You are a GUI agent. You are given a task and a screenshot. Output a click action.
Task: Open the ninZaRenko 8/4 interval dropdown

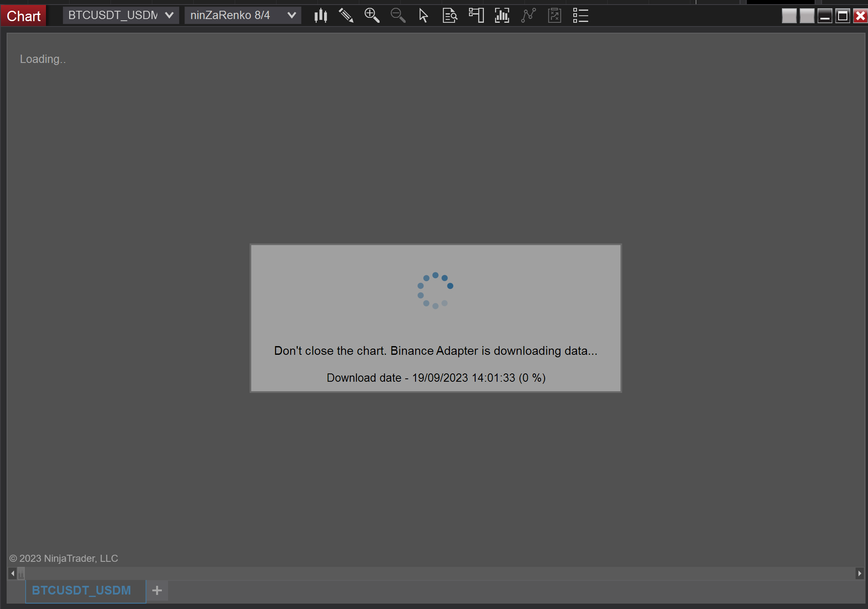click(x=243, y=15)
